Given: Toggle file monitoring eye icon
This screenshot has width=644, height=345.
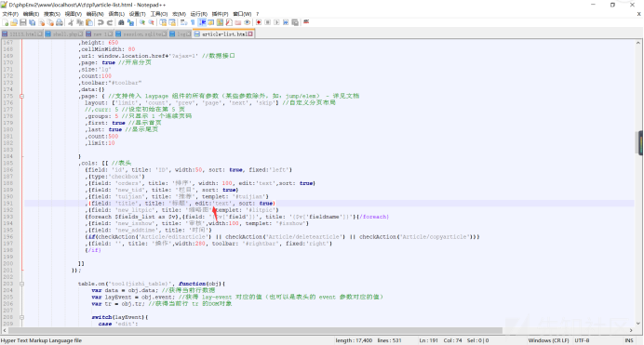Looking at the screenshot, I should tap(248, 22).
